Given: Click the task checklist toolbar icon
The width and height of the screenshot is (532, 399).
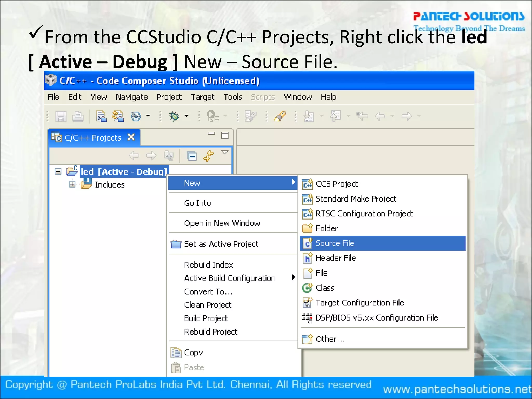Looking at the screenshot, I should click(251, 116).
